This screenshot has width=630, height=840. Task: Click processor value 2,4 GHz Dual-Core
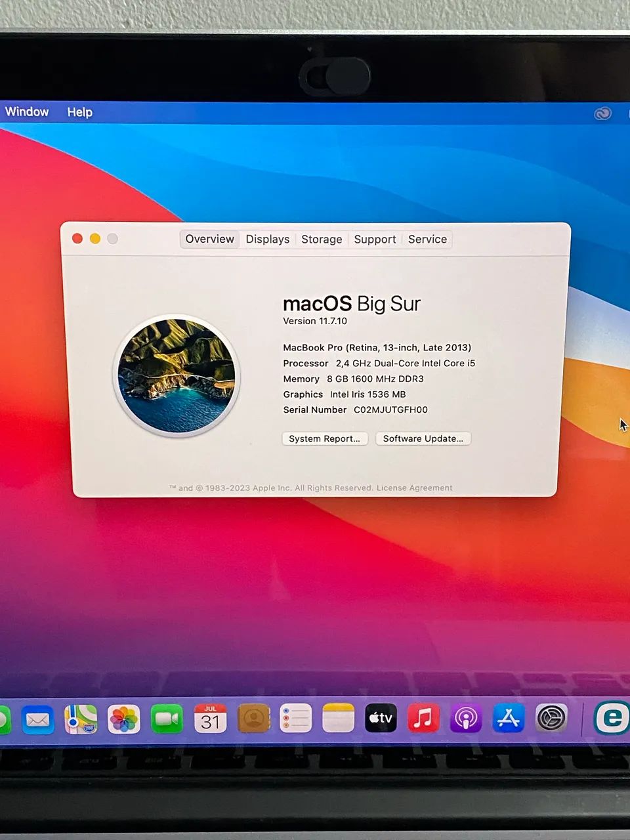click(406, 363)
